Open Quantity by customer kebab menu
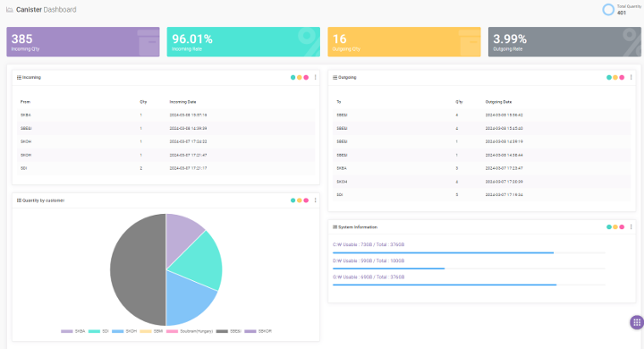Image resolution: width=644 pixels, height=349 pixels. [316, 200]
